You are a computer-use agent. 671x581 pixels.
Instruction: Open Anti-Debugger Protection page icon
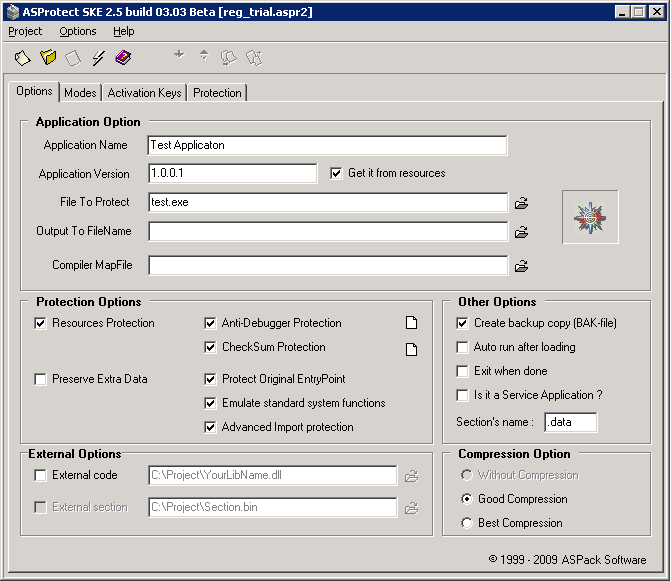[x=411, y=323]
